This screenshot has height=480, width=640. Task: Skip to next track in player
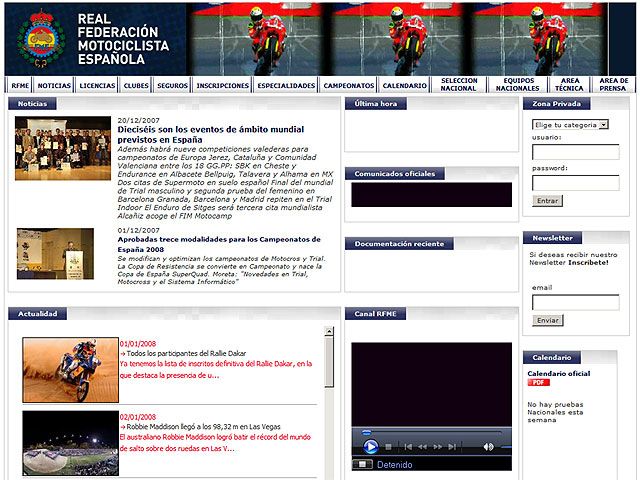pos(452,447)
